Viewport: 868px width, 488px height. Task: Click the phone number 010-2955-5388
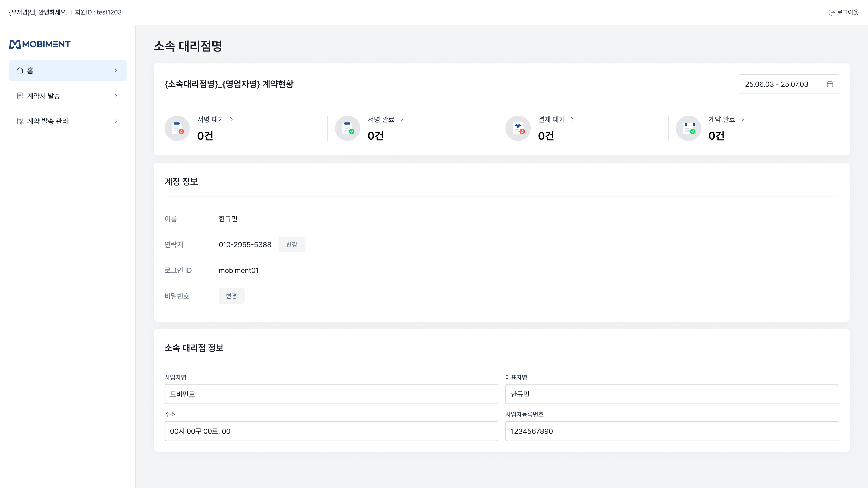[245, 244]
